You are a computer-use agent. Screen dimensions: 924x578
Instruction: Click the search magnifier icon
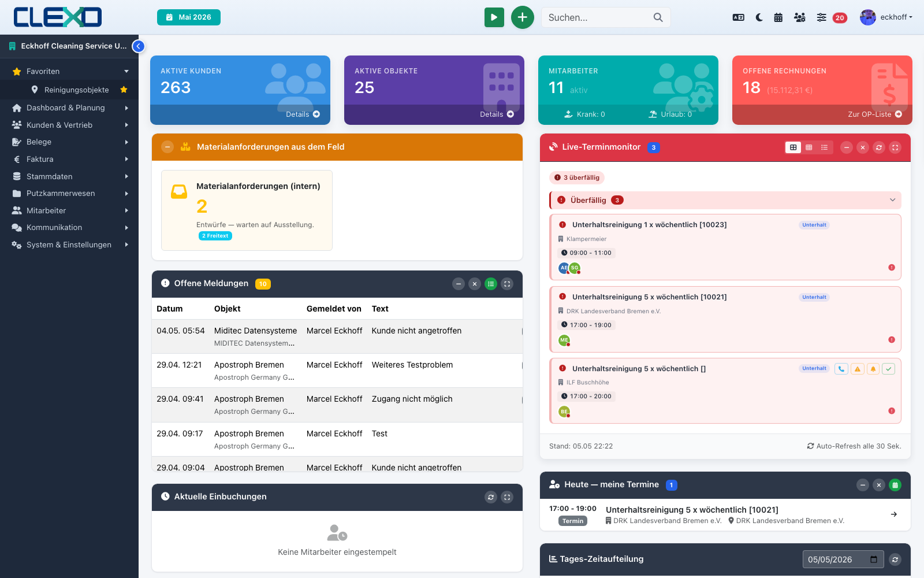(x=658, y=17)
